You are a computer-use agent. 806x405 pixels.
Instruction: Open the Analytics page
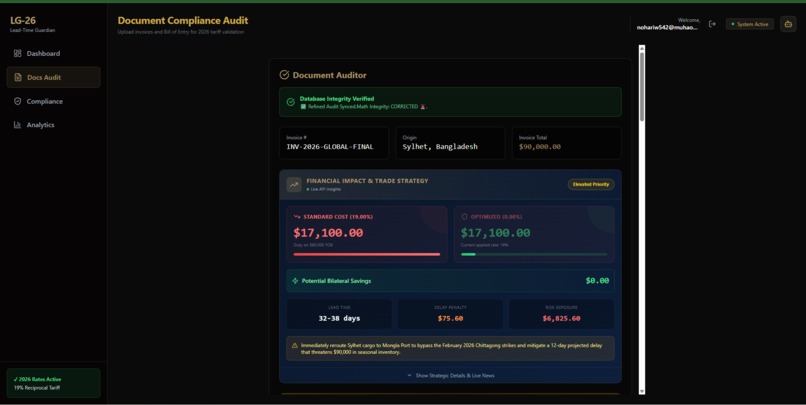point(53,125)
